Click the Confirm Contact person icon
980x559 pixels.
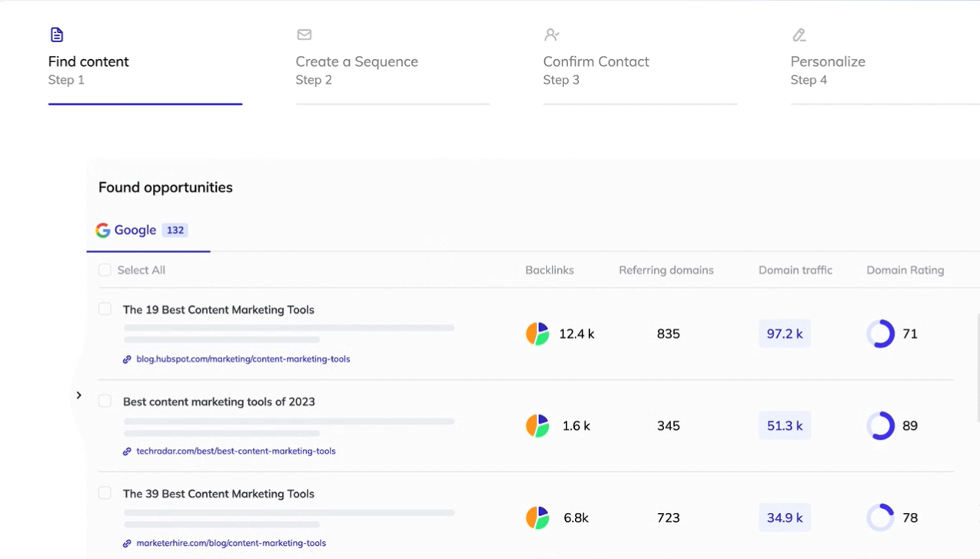pos(552,35)
